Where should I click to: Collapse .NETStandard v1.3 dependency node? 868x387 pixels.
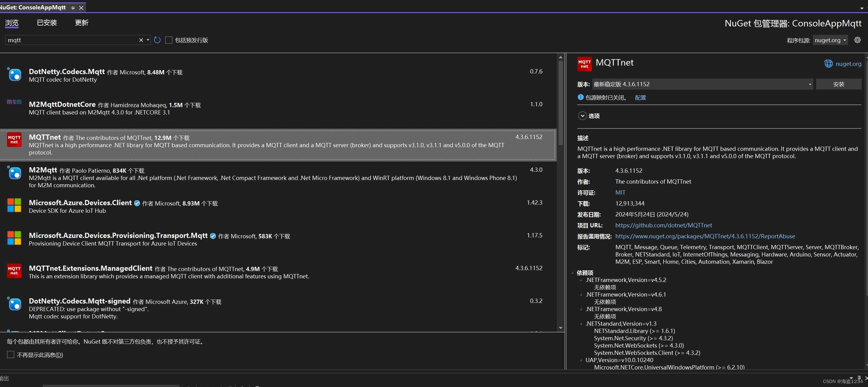[x=581, y=324]
